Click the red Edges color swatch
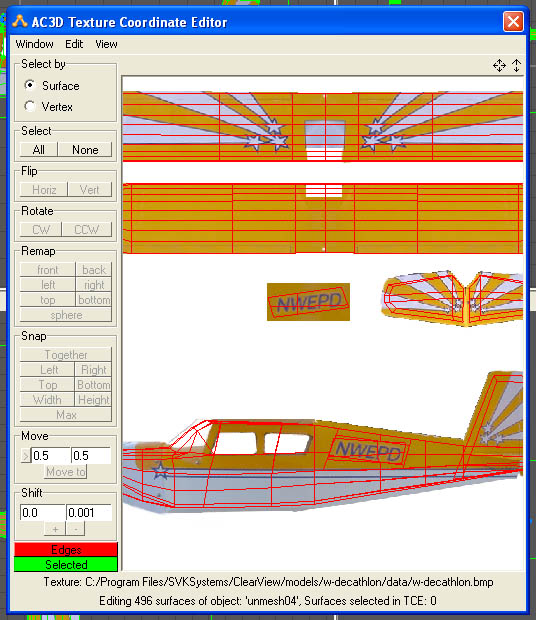 pos(66,550)
